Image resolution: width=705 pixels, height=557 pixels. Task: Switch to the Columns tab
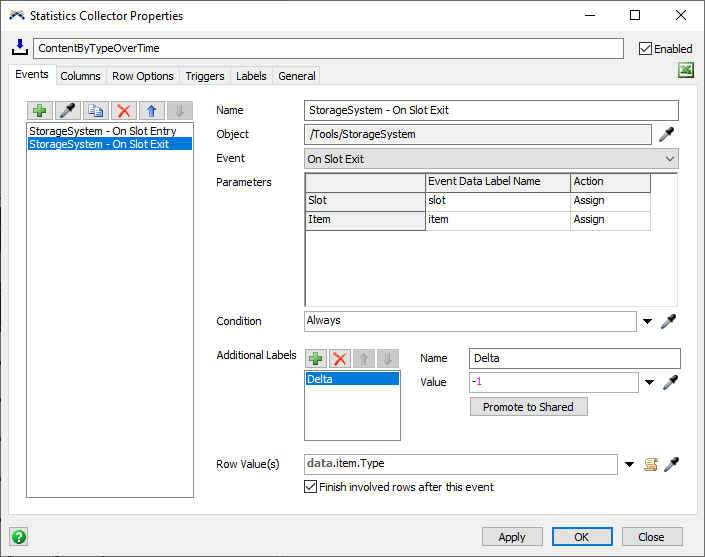point(80,76)
